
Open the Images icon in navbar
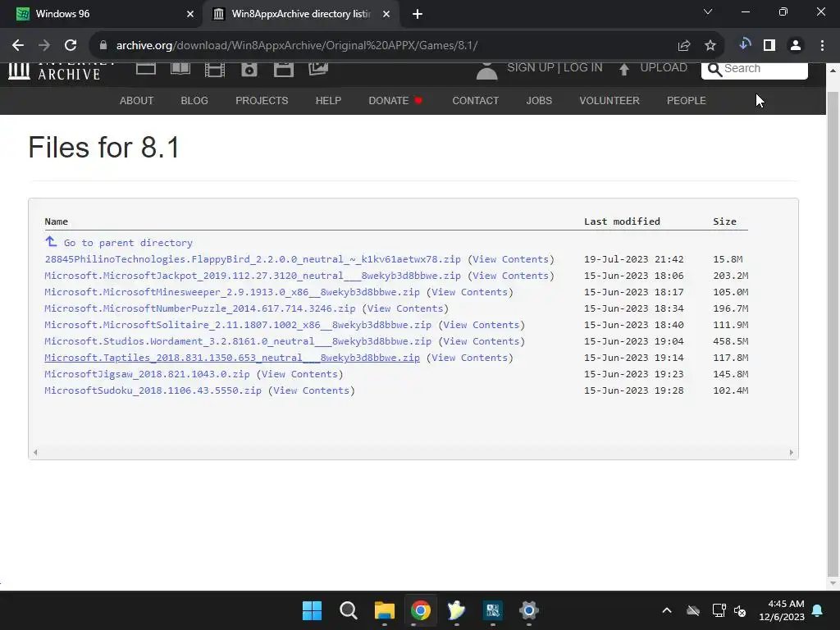click(x=318, y=69)
